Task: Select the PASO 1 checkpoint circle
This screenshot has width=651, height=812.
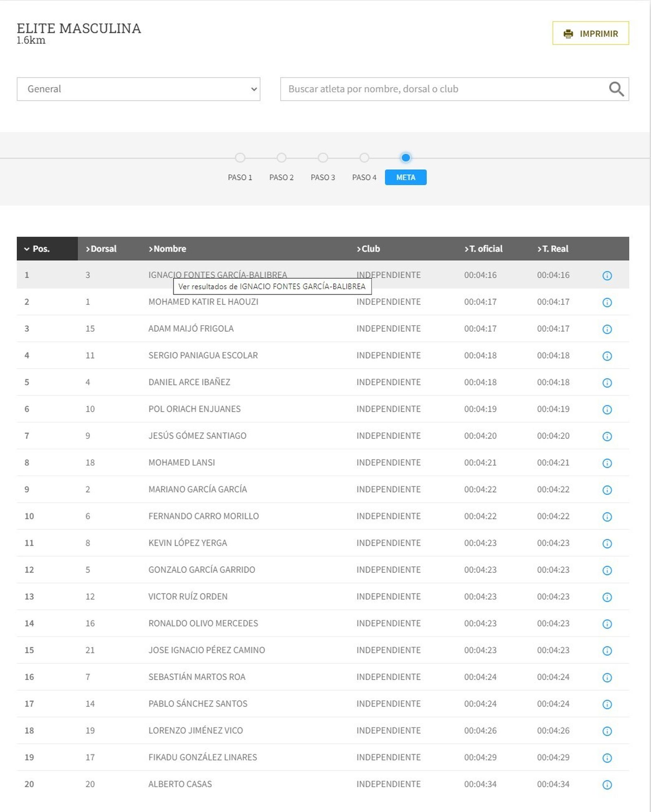Action: click(240, 158)
